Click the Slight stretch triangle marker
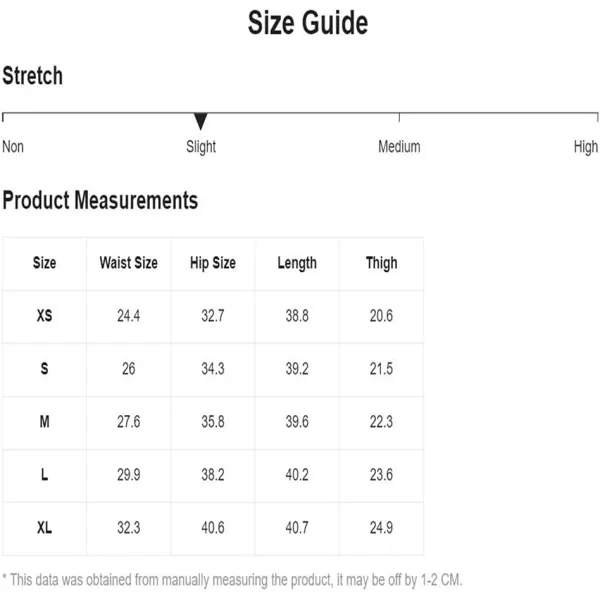The width and height of the screenshot is (600, 600). (201, 121)
